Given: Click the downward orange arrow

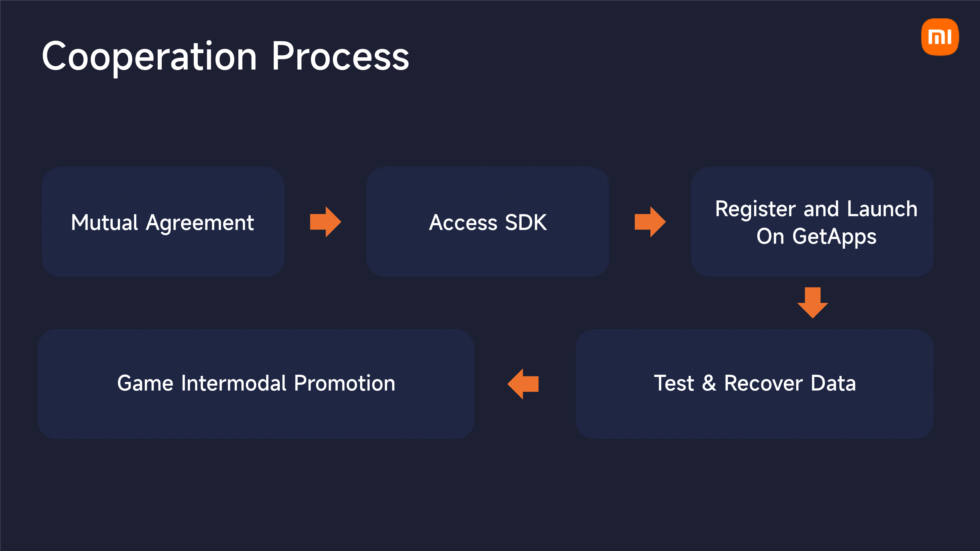Looking at the screenshot, I should 813,302.
